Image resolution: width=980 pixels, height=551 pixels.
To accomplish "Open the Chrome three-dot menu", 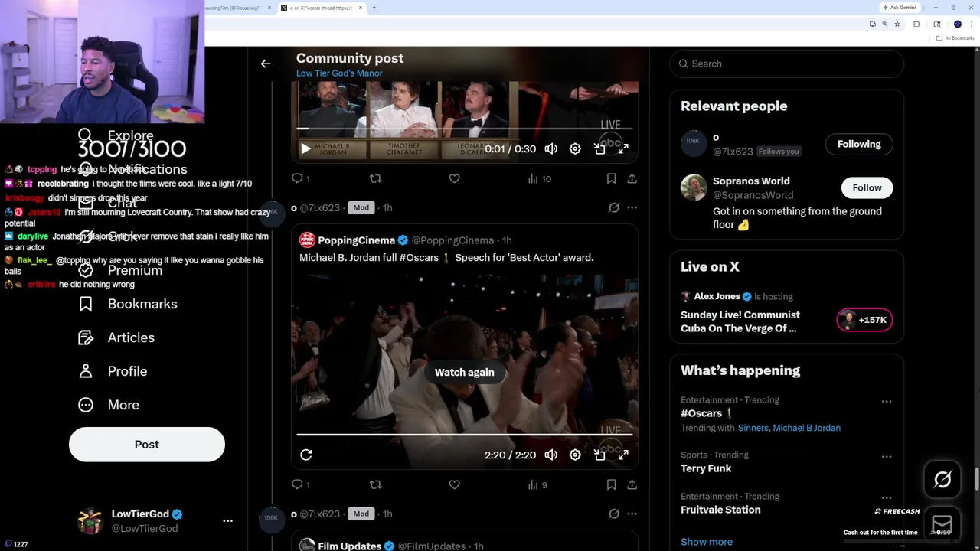I will (970, 24).
